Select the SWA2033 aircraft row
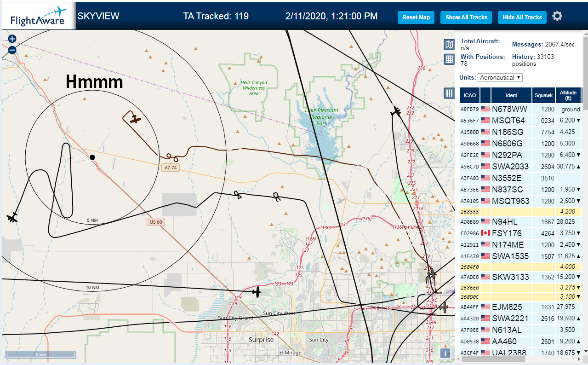 (521, 167)
